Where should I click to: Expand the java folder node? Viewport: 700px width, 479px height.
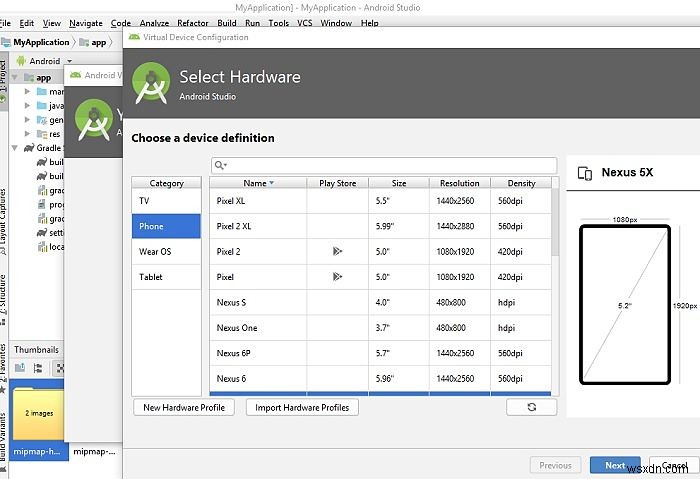click(27, 106)
